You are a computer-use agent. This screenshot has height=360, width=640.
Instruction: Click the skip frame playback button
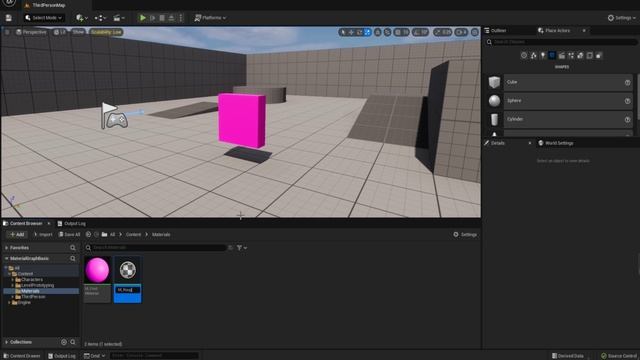coord(152,18)
